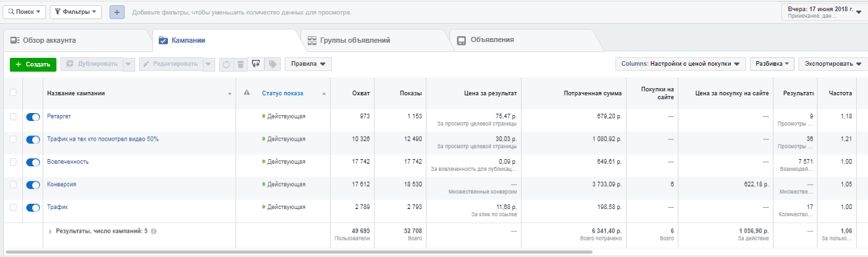Click the warning triangle column icon
Viewport: 868px width, 257px height.
click(x=247, y=93)
